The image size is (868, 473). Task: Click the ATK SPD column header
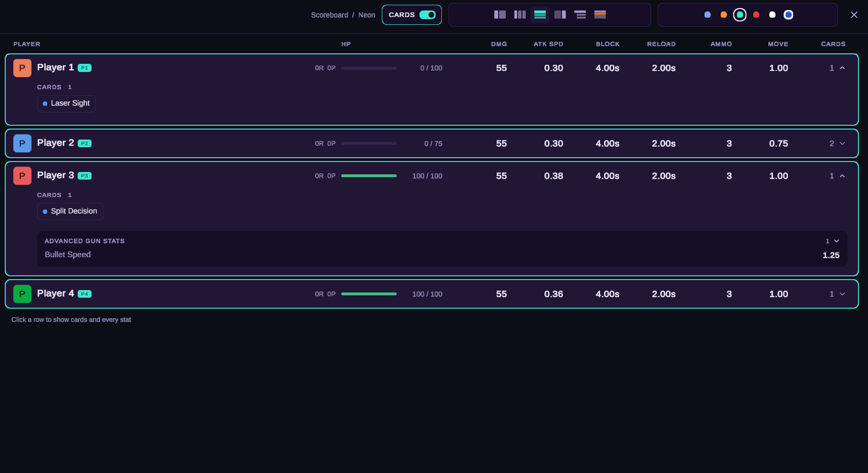tap(548, 44)
